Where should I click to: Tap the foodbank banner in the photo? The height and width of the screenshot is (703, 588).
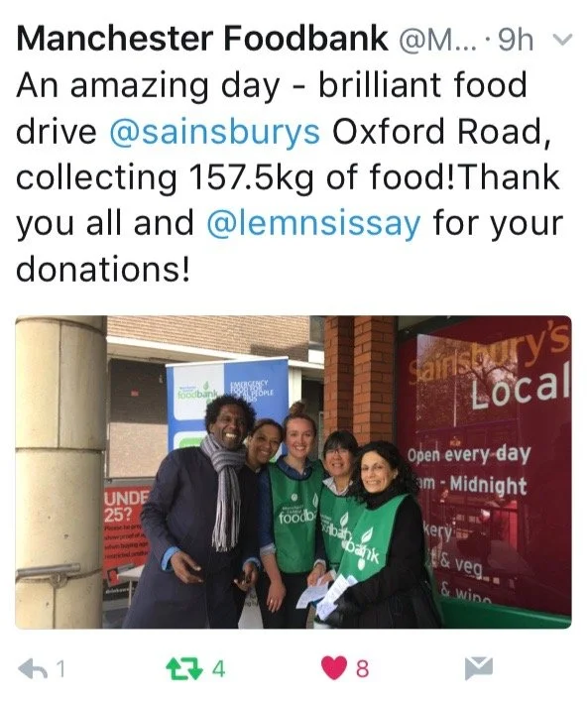pyautogui.click(x=226, y=404)
